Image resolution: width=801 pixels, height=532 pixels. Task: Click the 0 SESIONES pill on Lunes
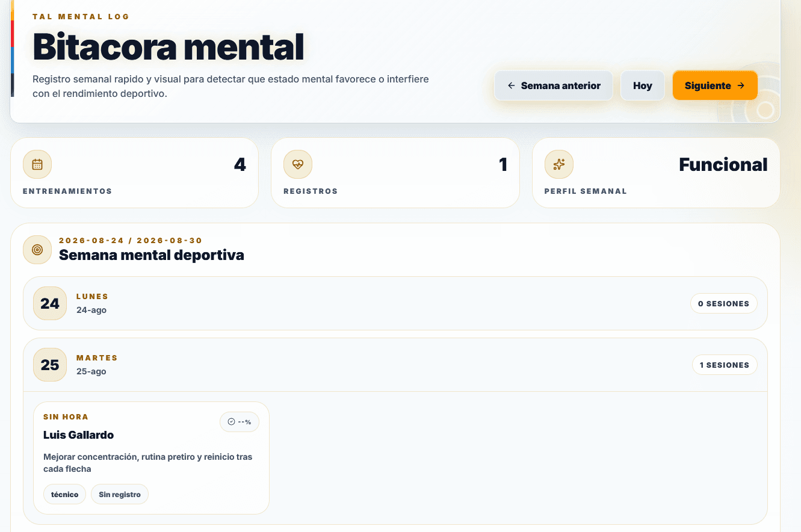pos(723,303)
